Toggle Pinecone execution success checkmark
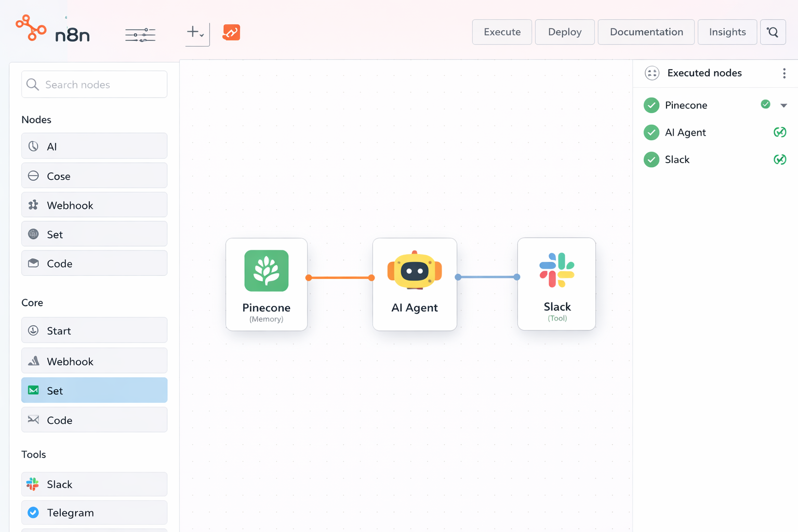Viewport: 798px width, 532px height. [x=765, y=104]
